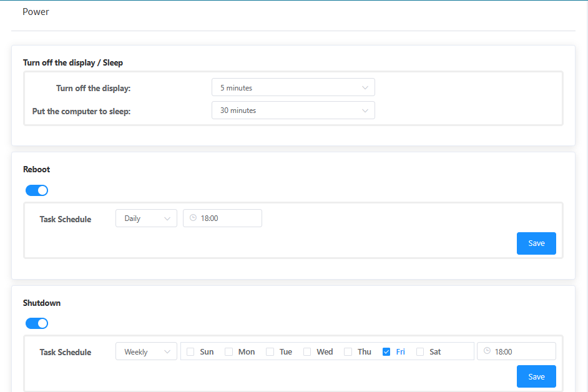The image size is (588, 392).
Task: Click the Power page heading
Action: click(36, 12)
